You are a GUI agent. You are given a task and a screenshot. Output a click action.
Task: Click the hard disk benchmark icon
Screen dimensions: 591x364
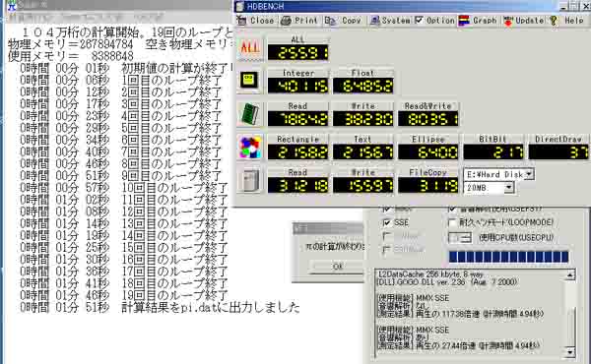click(249, 181)
